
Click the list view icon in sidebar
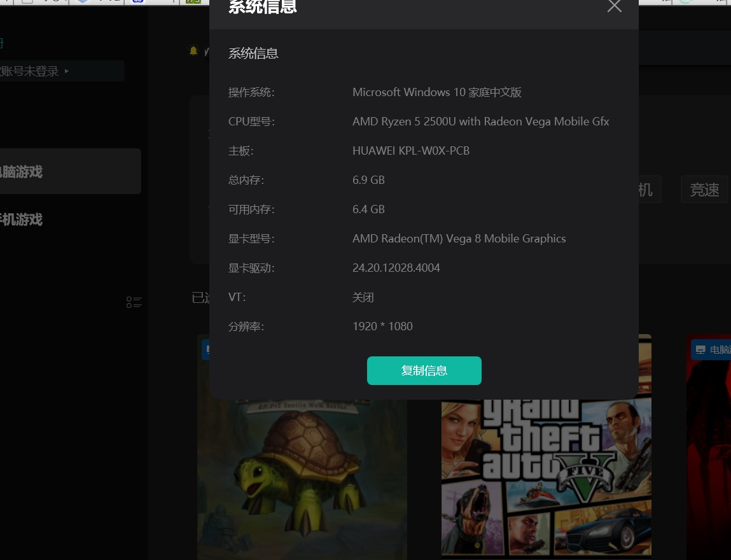tap(134, 302)
